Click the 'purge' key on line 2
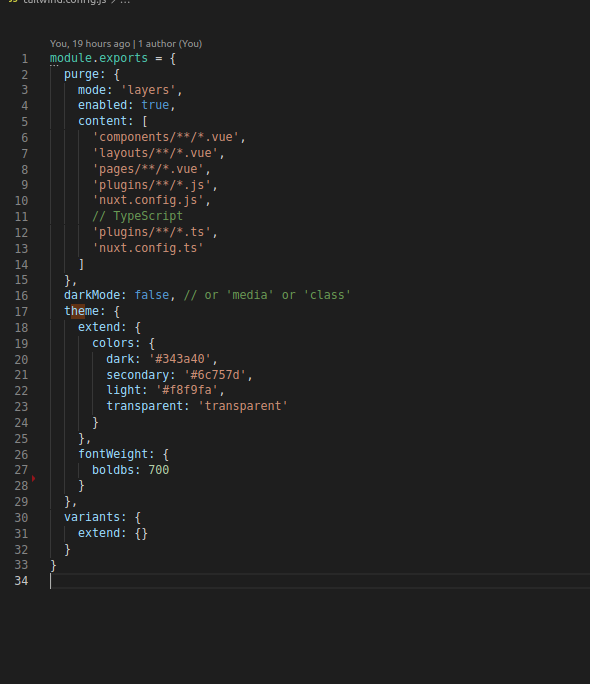This screenshot has width=590, height=684. click(x=82, y=74)
